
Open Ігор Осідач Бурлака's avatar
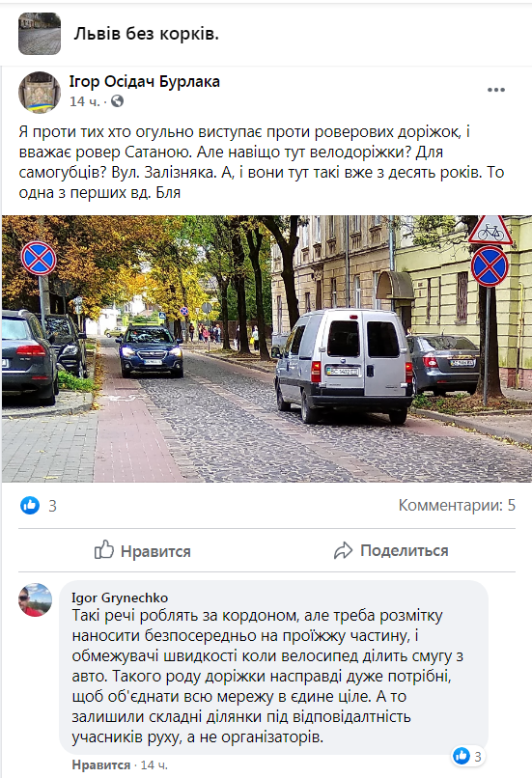pyautogui.click(x=40, y=93)
